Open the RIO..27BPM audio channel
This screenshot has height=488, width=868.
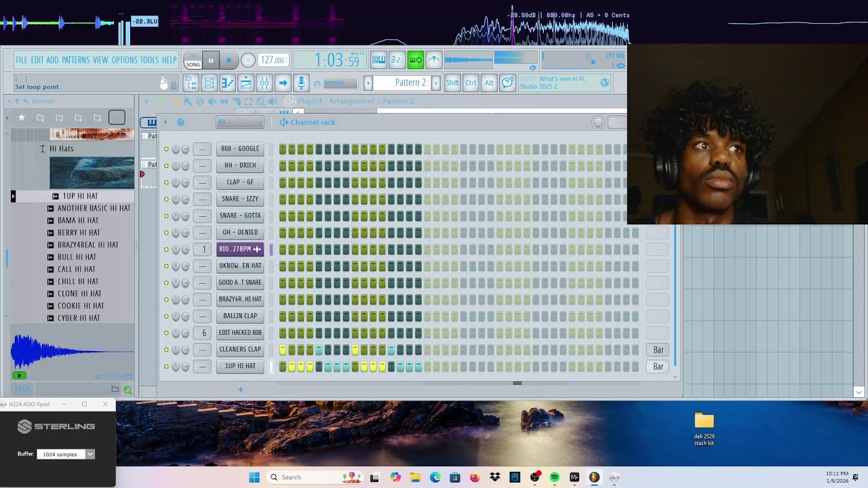point(240,249)
